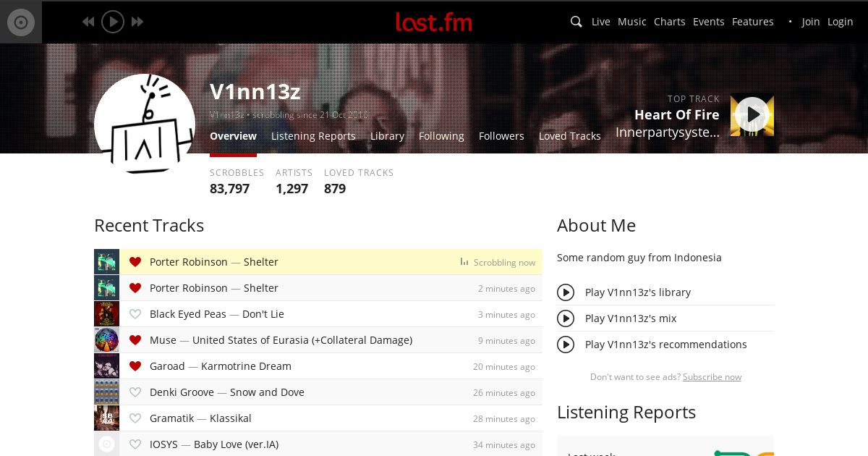Unlove the Karmotrine Dream track
Screen dimensions: 868x456
pos(135,366)
